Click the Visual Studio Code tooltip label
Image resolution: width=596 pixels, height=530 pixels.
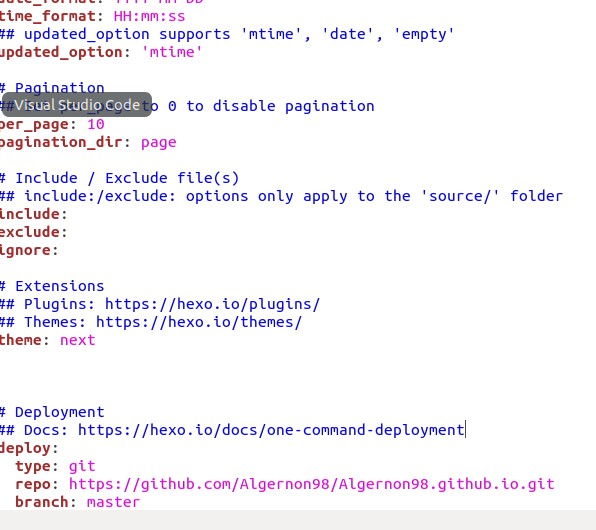click(77, 105)
